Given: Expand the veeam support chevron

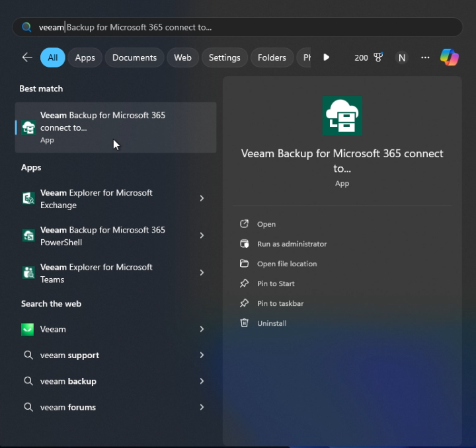Looking at the screenshot, I should pyautogui.click(x=202, y=355).
